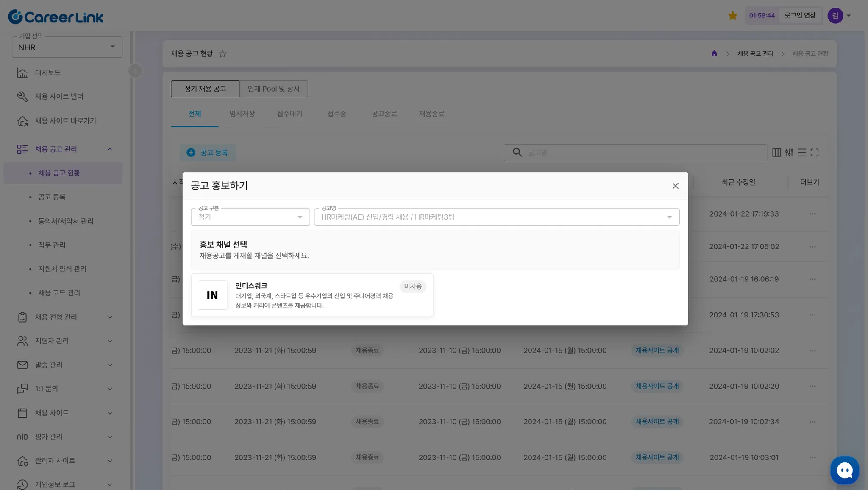Image resolution: width=868 pixels, height=490 pixels.
Task: Collapse the sidebar with the arrow button
Action: pyautogui.click(x=135, y=71)
